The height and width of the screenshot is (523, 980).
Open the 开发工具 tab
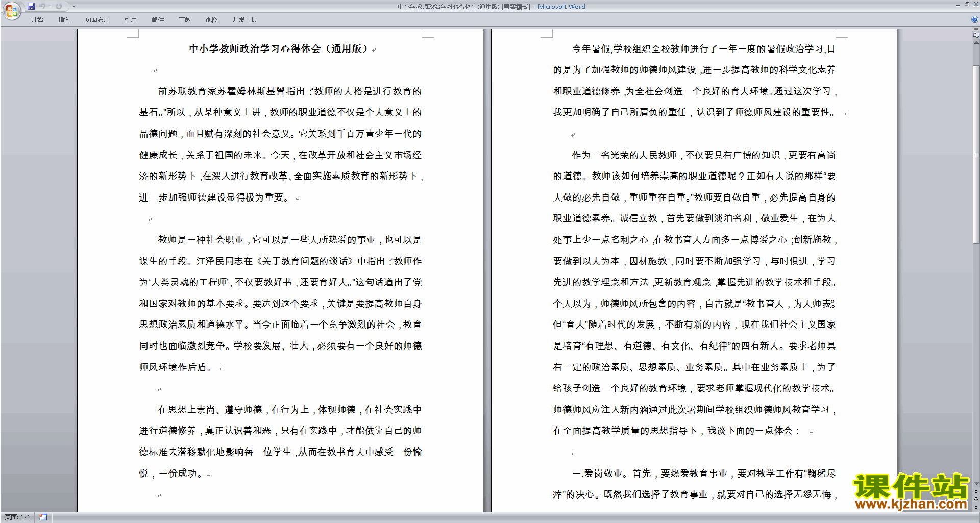pyautogui.click(x=245, y=20)
